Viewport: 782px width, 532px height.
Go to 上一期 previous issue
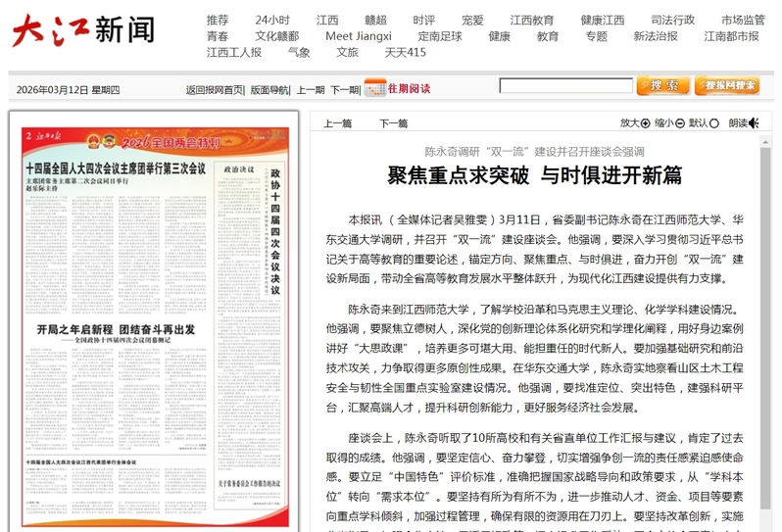tap(311, 89)
